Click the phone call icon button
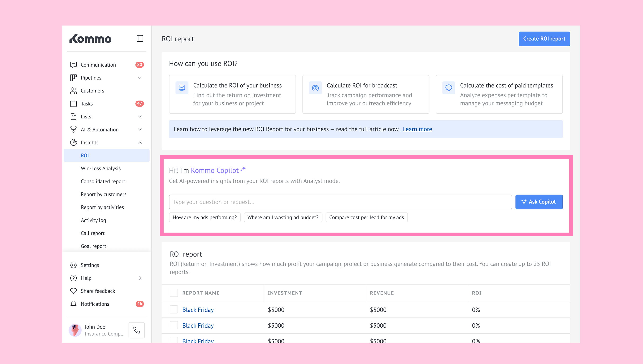Screen dimensions: 643x364 pos(136,330)
